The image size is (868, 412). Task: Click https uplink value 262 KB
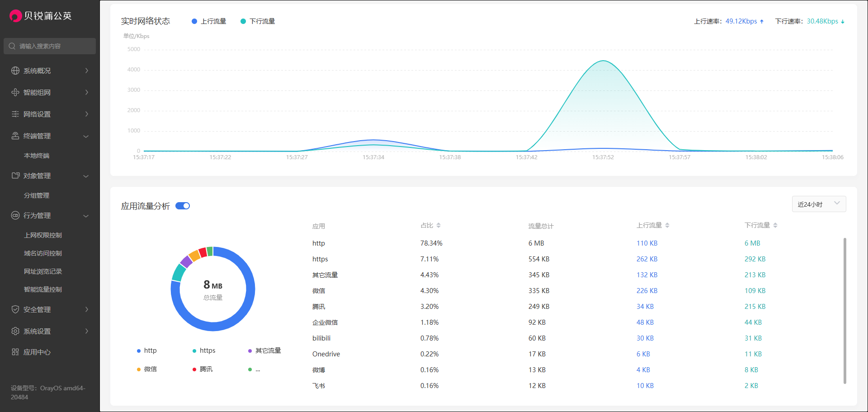pyautogui.click(x=647, y=259)
